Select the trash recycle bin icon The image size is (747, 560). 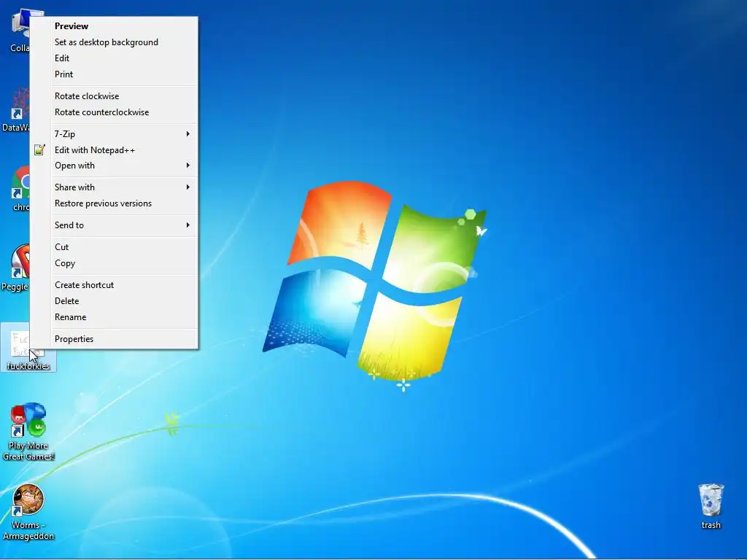point(711,506)
